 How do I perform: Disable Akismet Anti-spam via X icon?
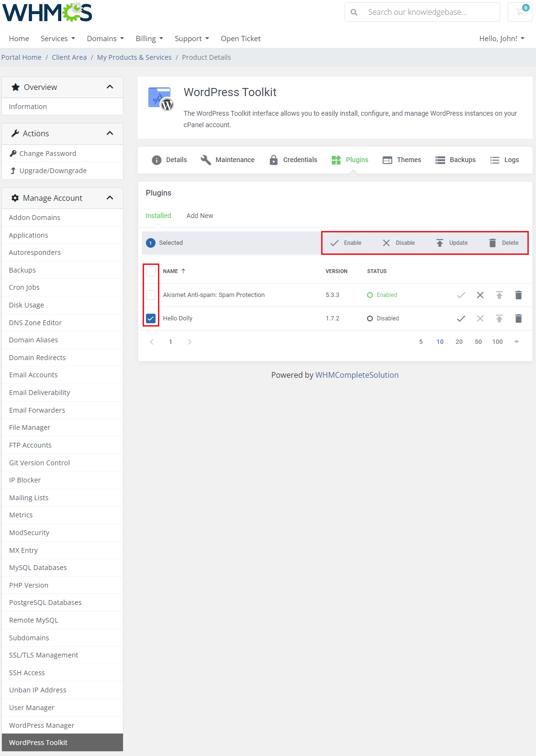tap(480, 295)
